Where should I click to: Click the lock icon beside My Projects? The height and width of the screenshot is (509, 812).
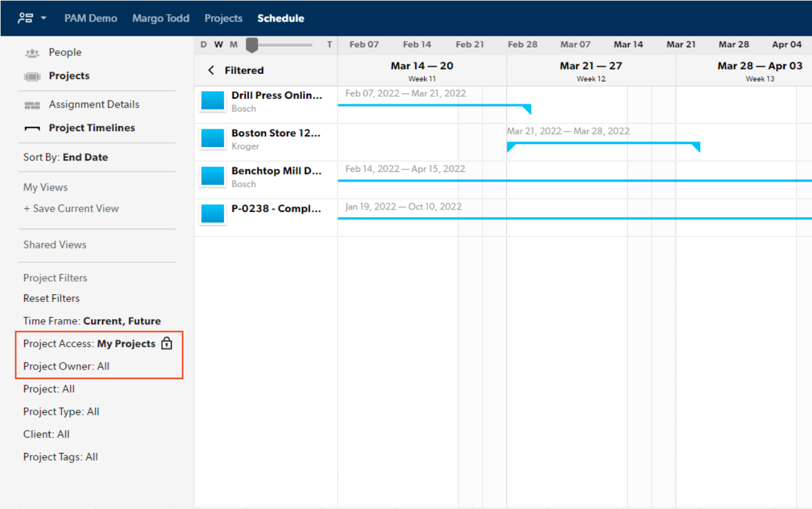(167, 343)
